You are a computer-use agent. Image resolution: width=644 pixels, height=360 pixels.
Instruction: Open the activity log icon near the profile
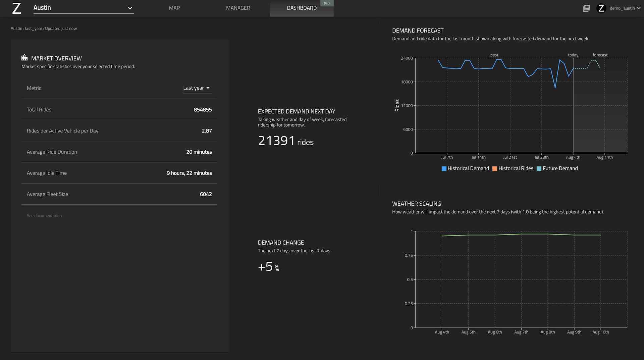pyautogui.click(x=586, y=8)
